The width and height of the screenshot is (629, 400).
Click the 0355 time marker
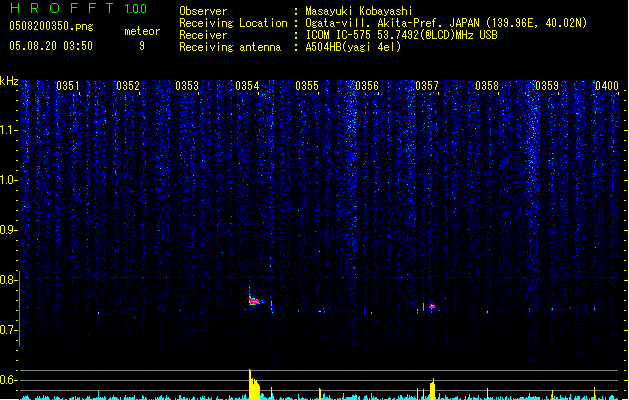(307, 86)
